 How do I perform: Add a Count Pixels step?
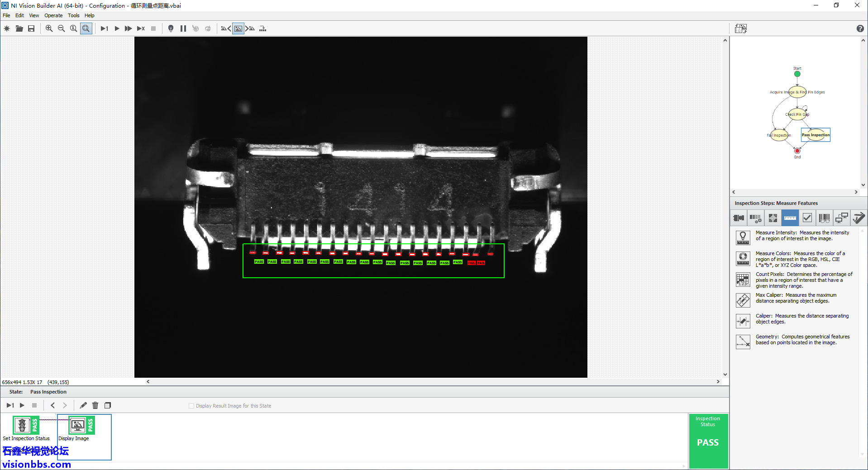pyautogui.click(x=743, y=280)
